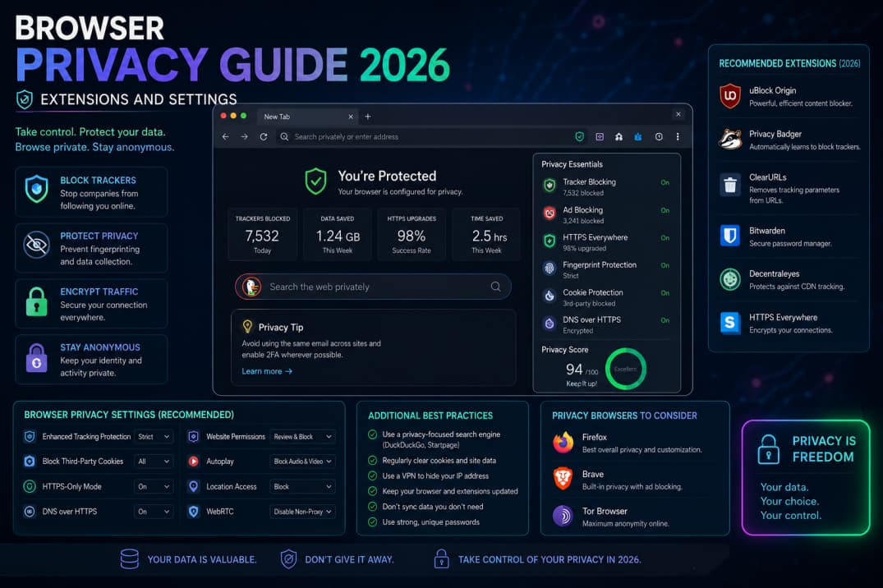This screenshot has width=883, height=588.
Task: Click the Time Saved 2.5 hrs card
Action: pos(486,234)
